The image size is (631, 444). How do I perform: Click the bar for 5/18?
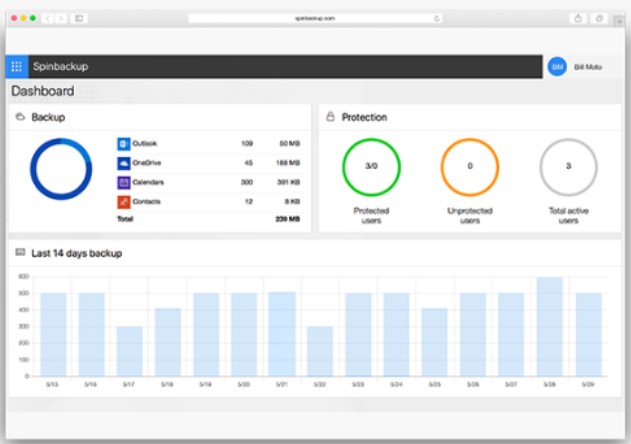(168, 342)
